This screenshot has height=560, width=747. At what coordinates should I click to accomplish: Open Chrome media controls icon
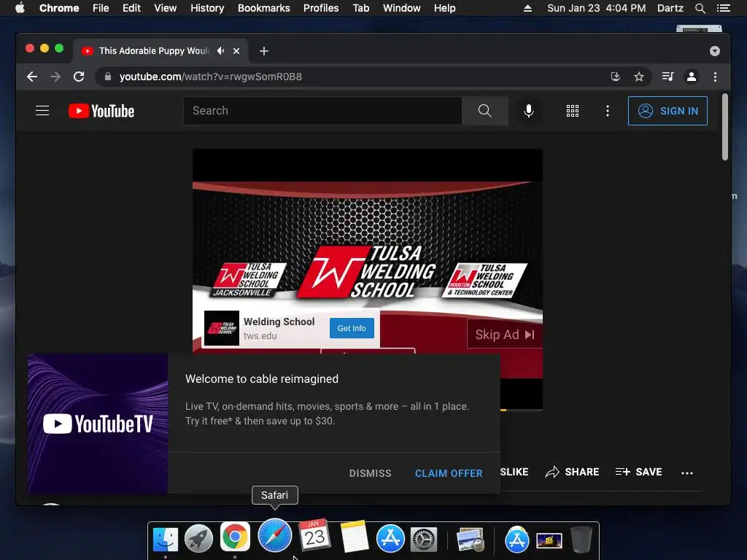[x=667, y=77]
